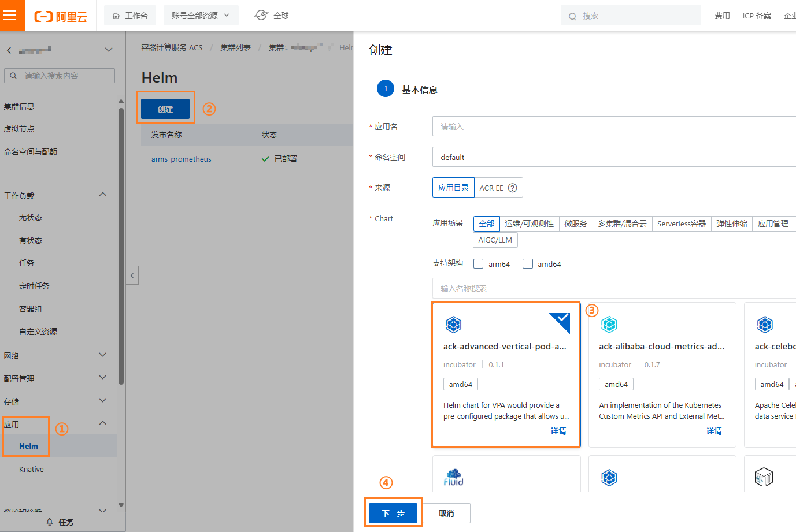The height and width of the screenshot is (532, 796).
Task: Open Helm in the sidebar
Action: 28,446
